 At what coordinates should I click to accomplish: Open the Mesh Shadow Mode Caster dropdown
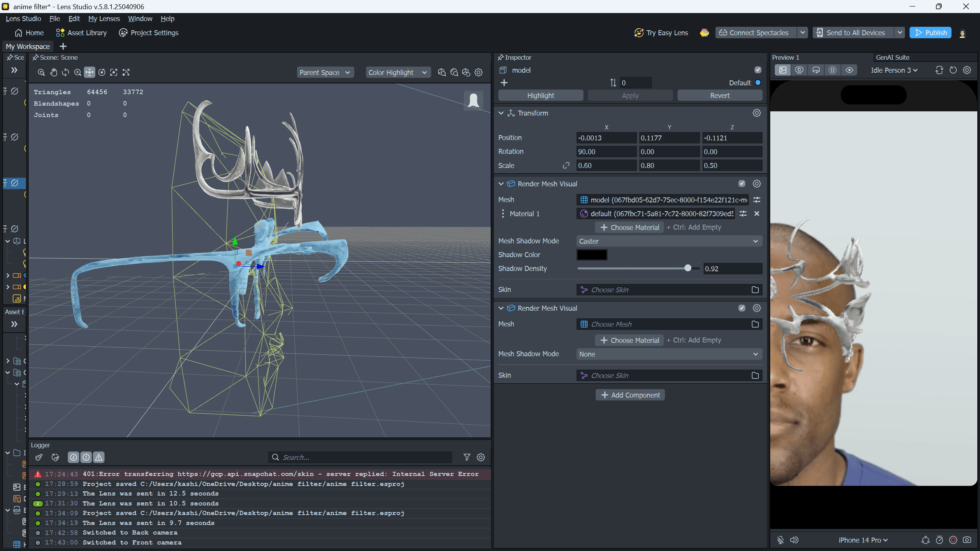coord(668,241)
